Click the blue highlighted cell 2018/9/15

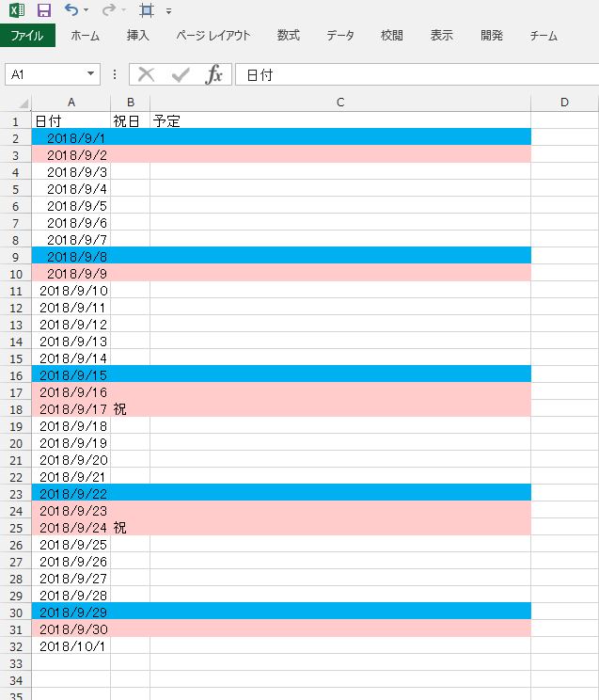coord(71,375)
